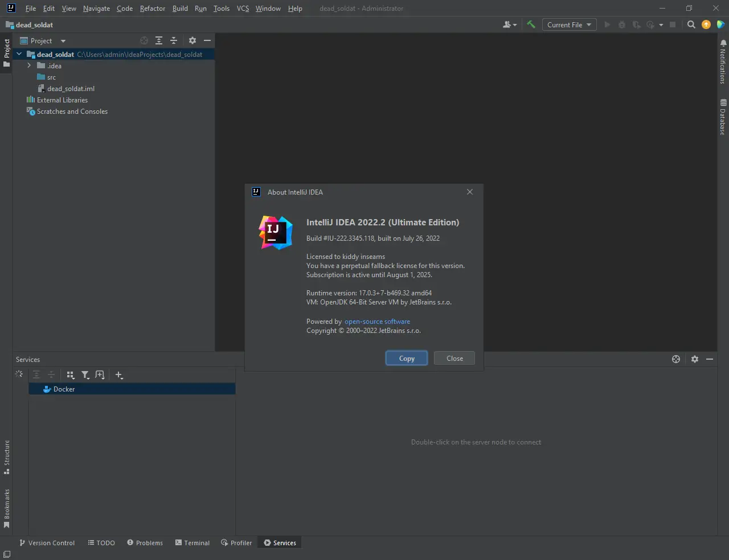Image resolution: width=729 pixels, height=560 pixels.
Task: Open the File menu
Action: pyautogui.click(x=31, y=9)
